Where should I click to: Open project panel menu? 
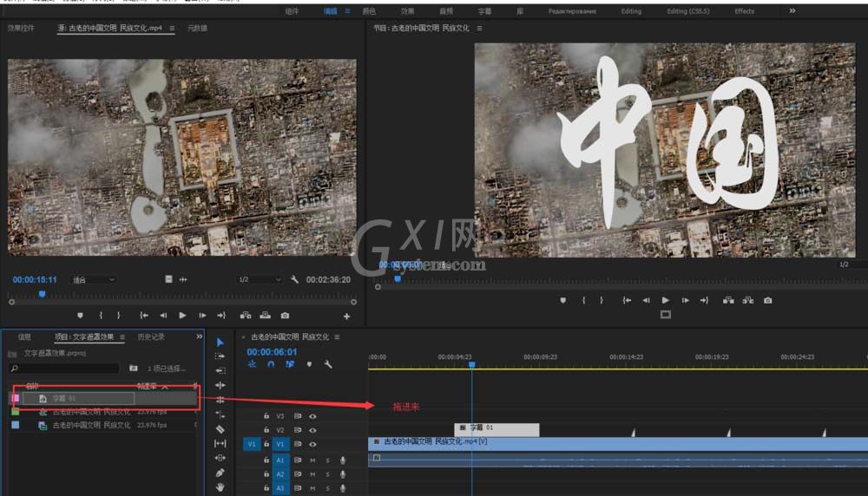point(122,336)
